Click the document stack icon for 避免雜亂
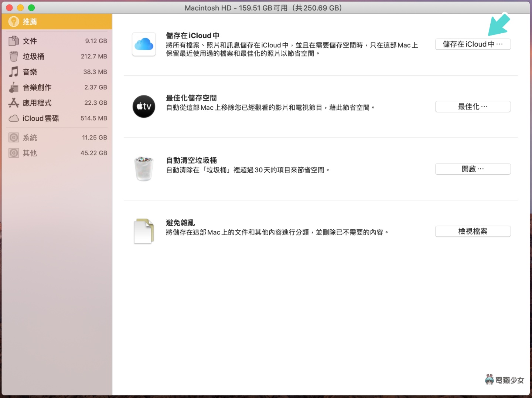The width and height of the screenshot is (532, 398). [144, 231]
